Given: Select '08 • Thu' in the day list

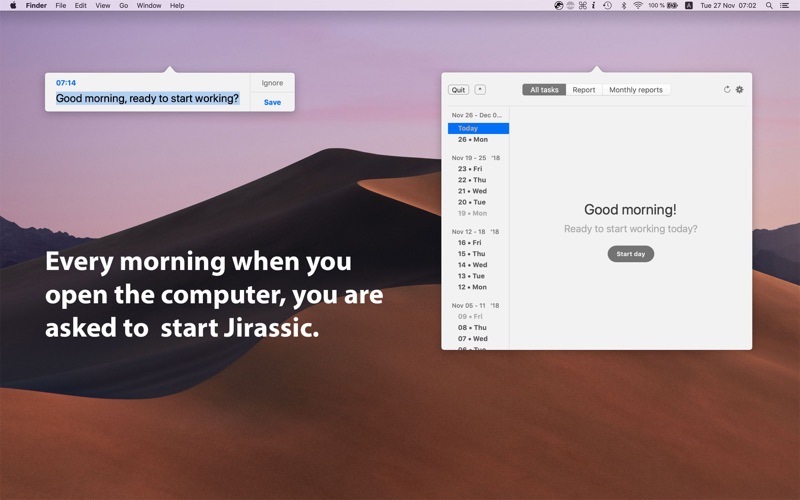Looking at the screenshot, I should [x=472, y=328].
